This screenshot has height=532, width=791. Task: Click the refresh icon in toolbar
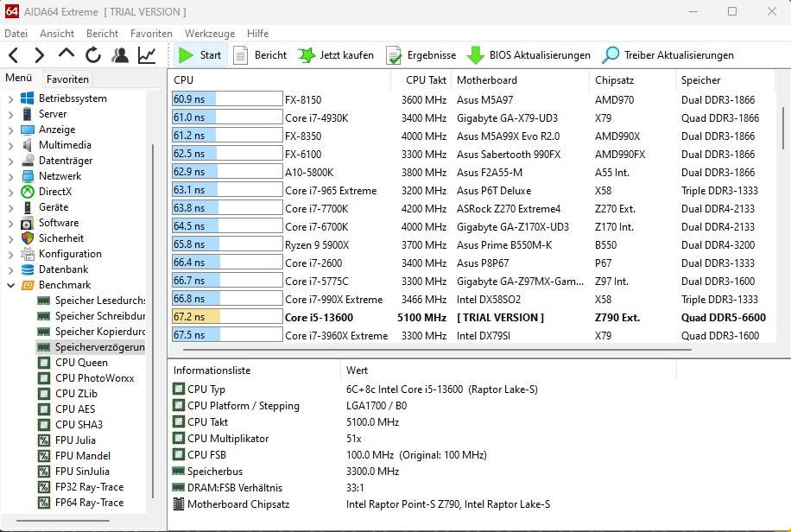(92, 55)
